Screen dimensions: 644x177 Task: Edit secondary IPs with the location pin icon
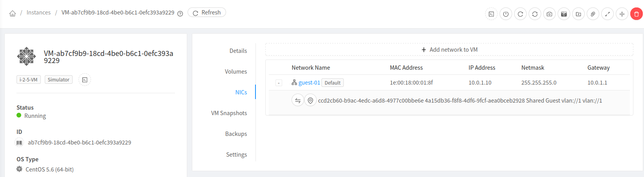310,101
